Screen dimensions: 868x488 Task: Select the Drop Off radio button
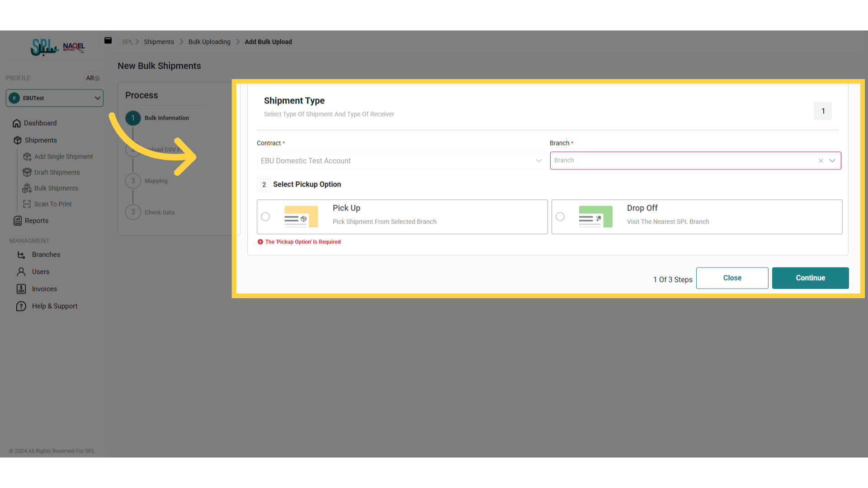coord(560,217)
